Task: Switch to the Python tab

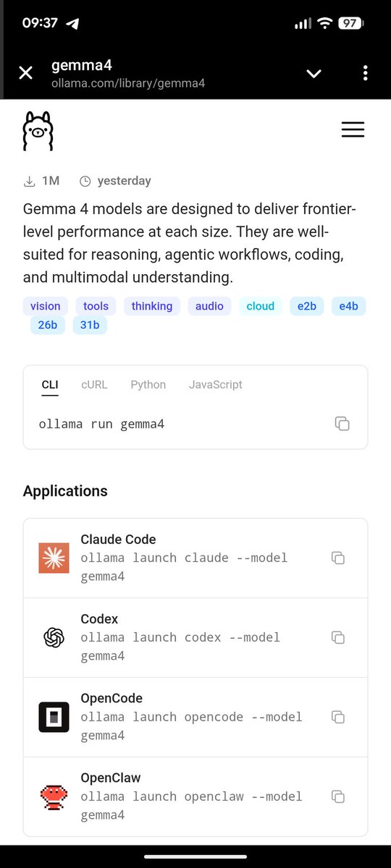Action: (x=148, y=385)
